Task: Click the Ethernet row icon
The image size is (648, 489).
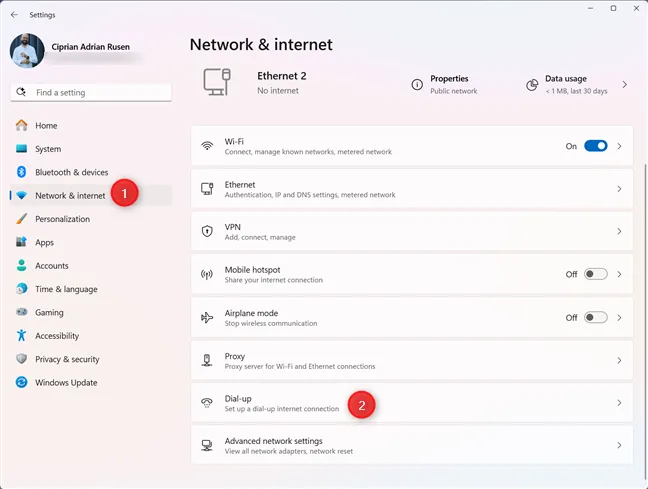Action: (207, 189)
